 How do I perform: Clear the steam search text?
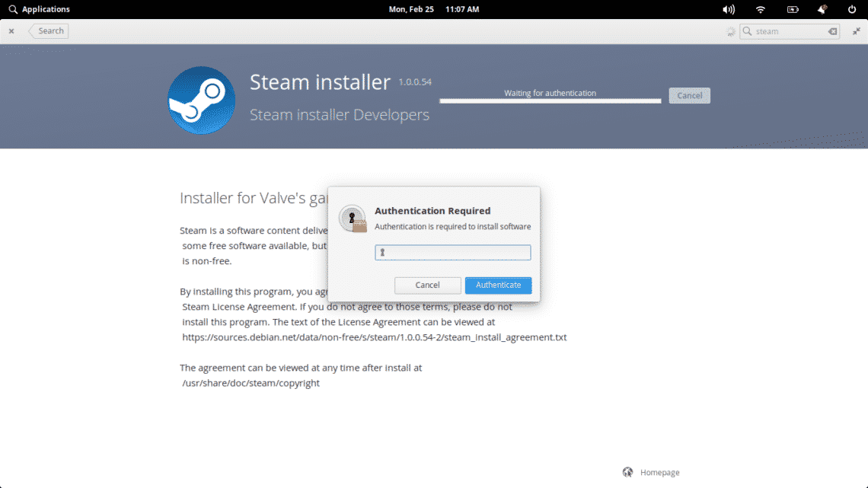pos(832,31)
